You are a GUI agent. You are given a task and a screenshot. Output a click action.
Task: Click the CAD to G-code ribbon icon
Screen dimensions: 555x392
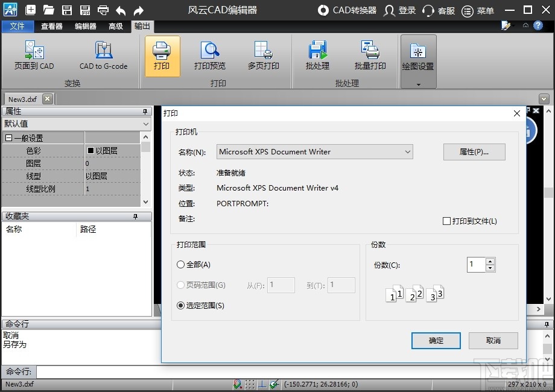[103, 55]
